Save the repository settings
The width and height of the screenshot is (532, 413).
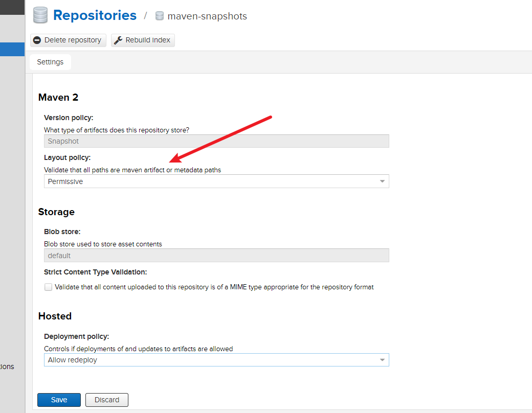pyautogui.click(x=59, y=400)
